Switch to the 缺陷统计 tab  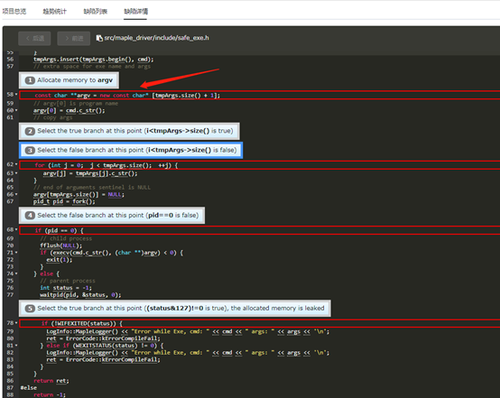tap(55, 11)
